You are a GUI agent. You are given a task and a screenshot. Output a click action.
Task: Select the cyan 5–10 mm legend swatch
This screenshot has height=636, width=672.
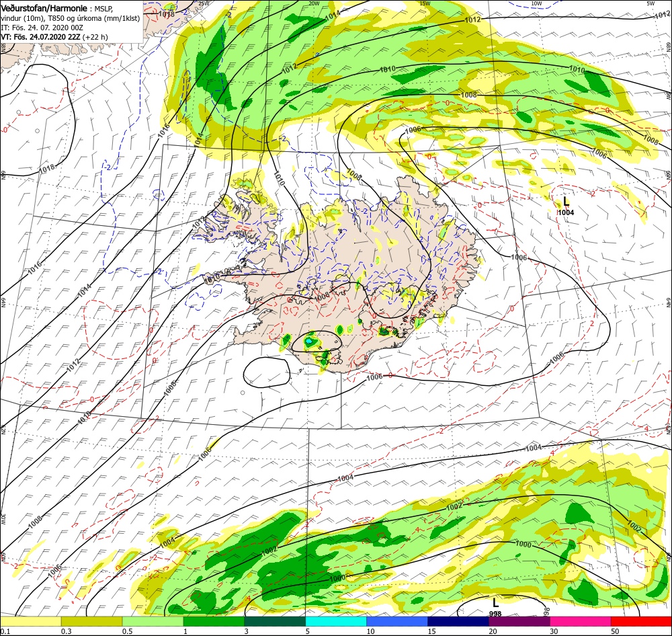coord(336,621)
